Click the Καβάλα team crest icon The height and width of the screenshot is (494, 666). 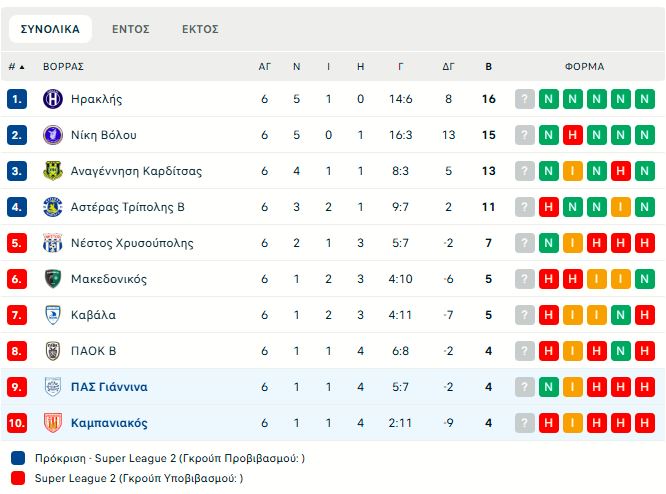click(52, 315)
